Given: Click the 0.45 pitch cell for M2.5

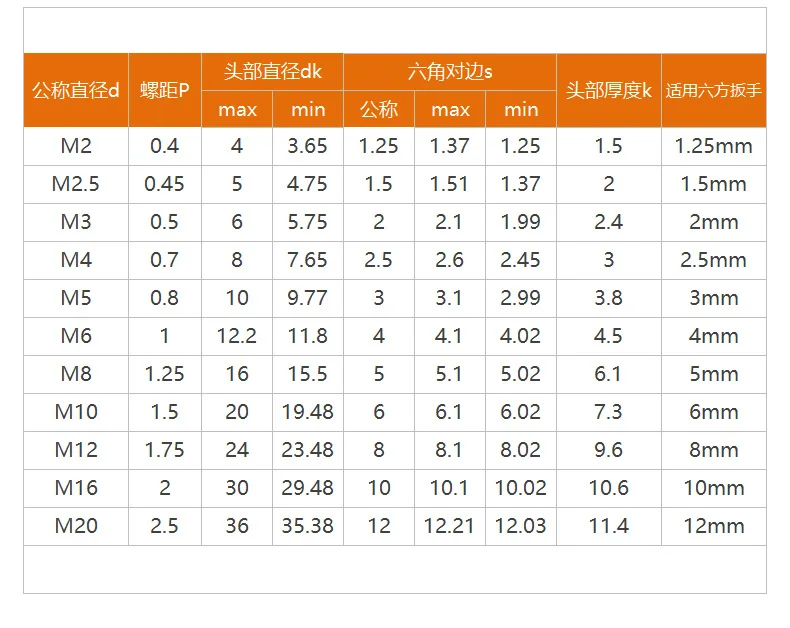Looking at the screenshot, I should coord(165,184).
